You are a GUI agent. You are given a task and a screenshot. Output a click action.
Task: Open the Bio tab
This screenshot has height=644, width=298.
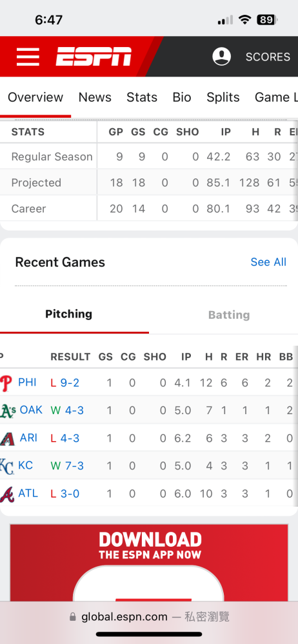point(182,97)
